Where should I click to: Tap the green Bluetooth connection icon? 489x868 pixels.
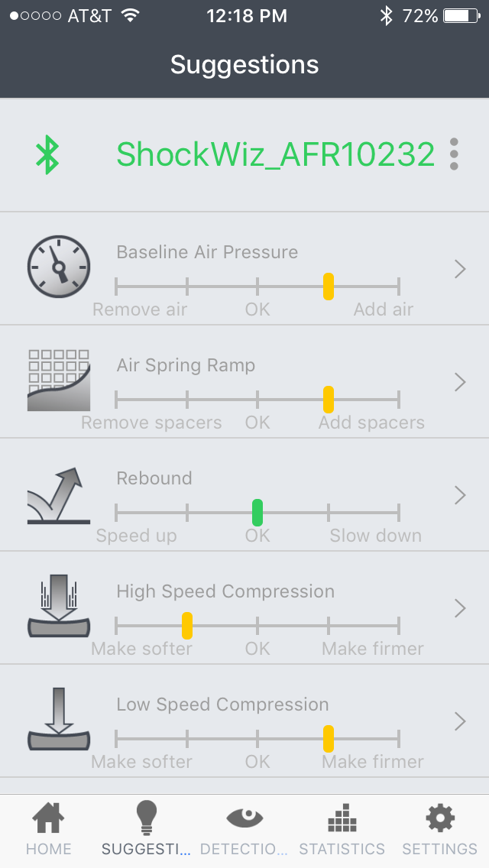(x=48, y=155)
